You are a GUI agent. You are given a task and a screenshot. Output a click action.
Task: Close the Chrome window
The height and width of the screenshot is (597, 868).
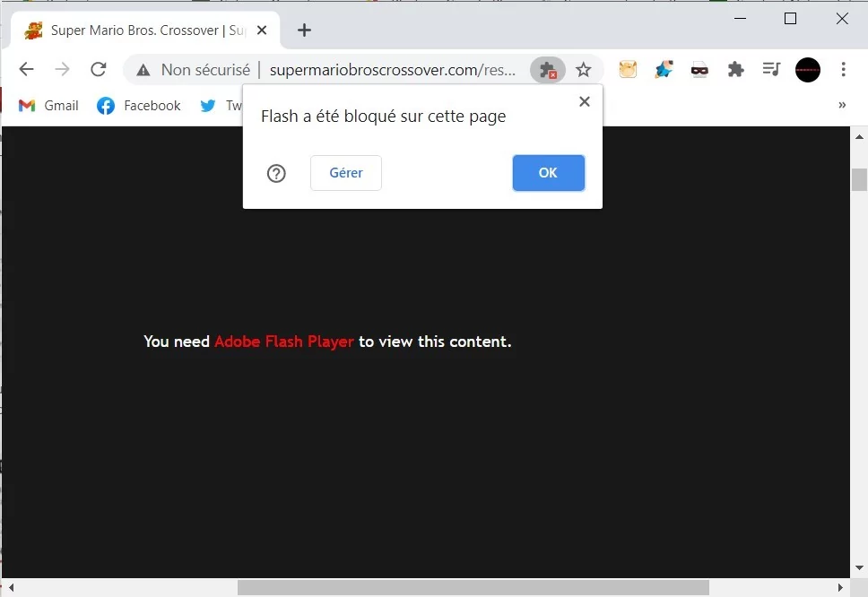click(x=842, y=18)
